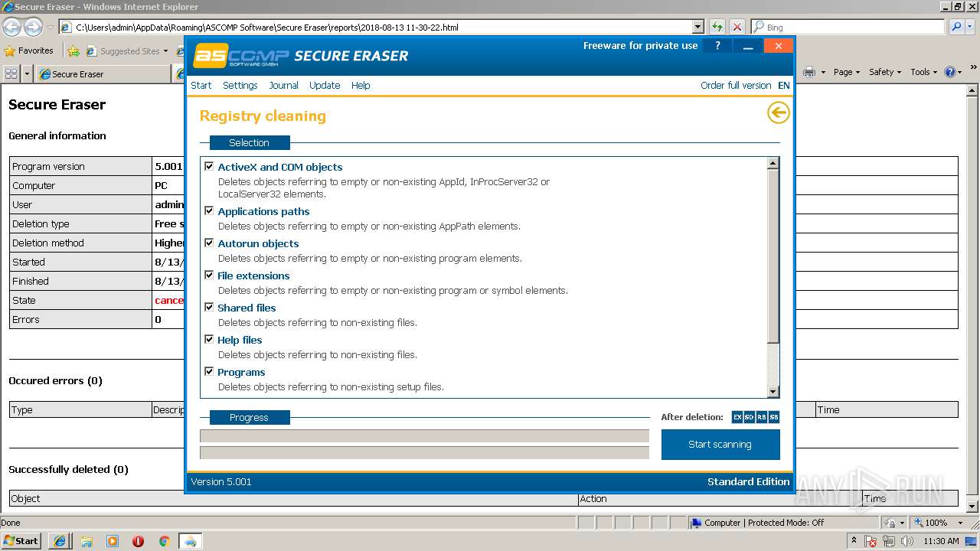Click the SB after-deletion option icon
Image resolution: width=980 pixels, height=551 pixels.
[774, 417]
